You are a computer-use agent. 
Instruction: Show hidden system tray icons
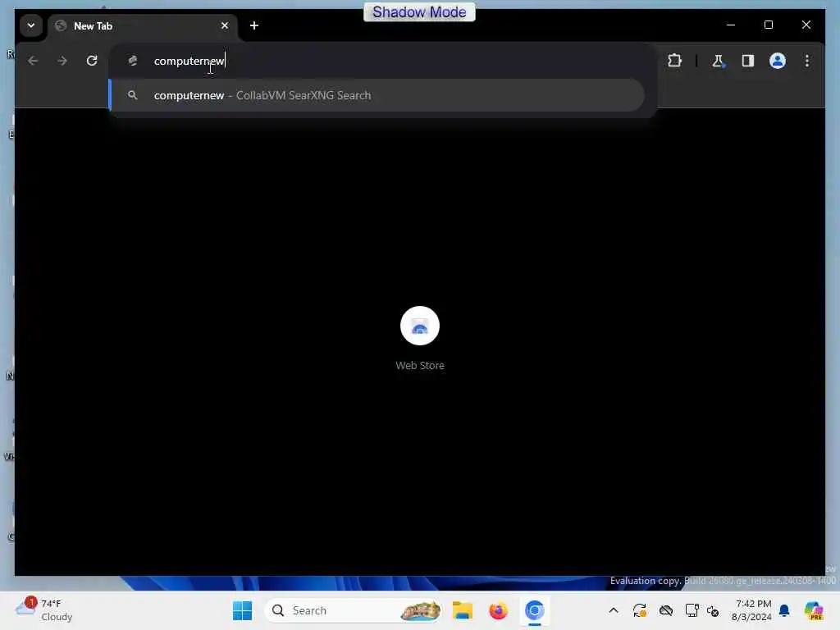click(x=614, y=610)
